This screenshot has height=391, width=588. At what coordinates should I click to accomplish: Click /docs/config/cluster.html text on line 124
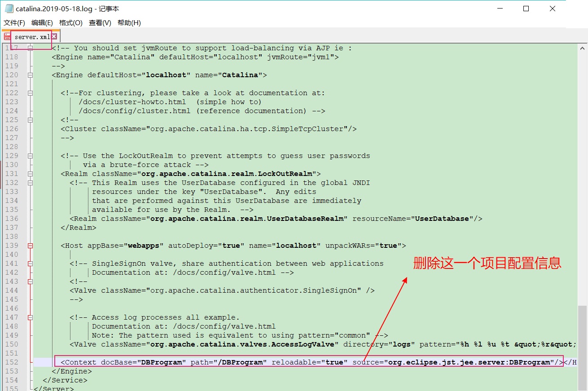click(135, 111)
